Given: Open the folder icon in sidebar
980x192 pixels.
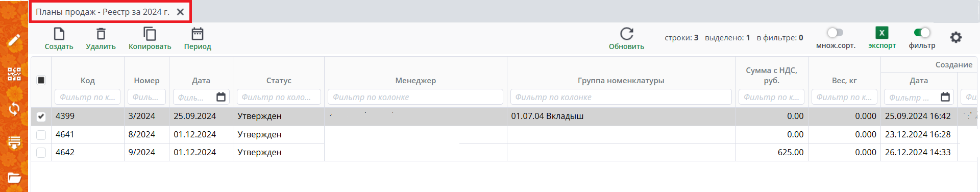Looking at the screenshot, I should click(x=14, y=178).
